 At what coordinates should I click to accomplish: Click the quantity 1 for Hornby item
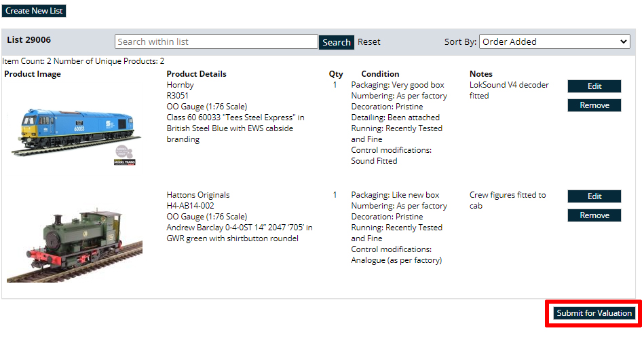click(335, 85)
